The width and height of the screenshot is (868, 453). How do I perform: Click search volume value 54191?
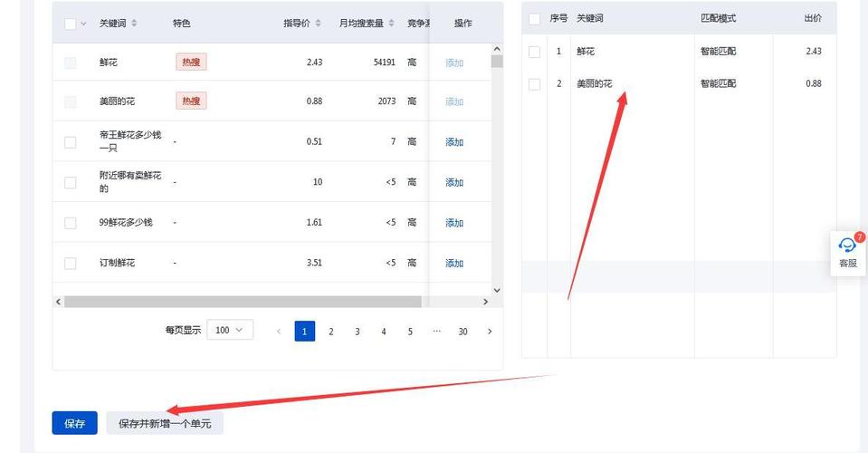point(384,62)
